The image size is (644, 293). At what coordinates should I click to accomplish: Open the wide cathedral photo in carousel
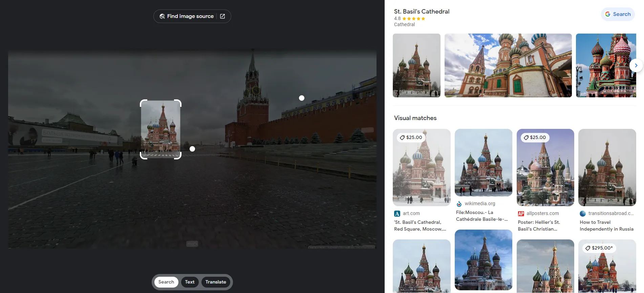point(508,65)
